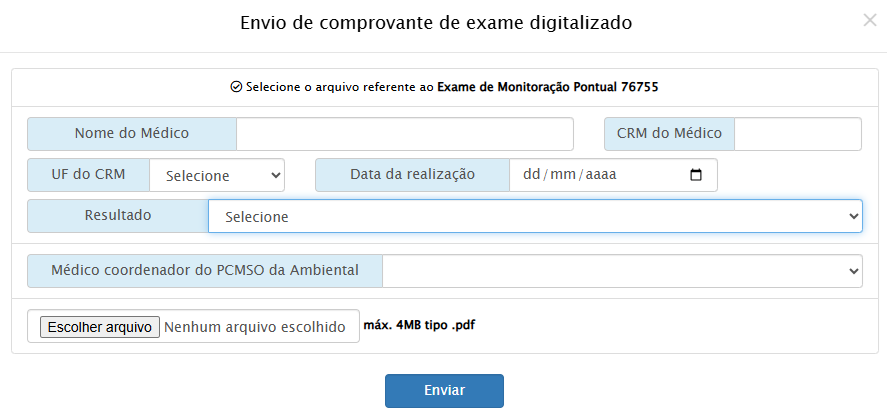The width and height of the screenshot is (888, 415).
Task: Click the Data da realização label
Action: point(412,174)
